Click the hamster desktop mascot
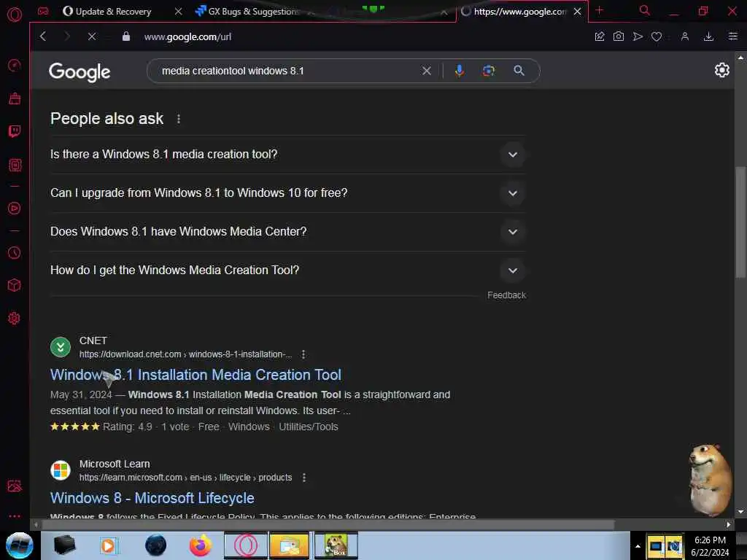 tap(709, 480)
